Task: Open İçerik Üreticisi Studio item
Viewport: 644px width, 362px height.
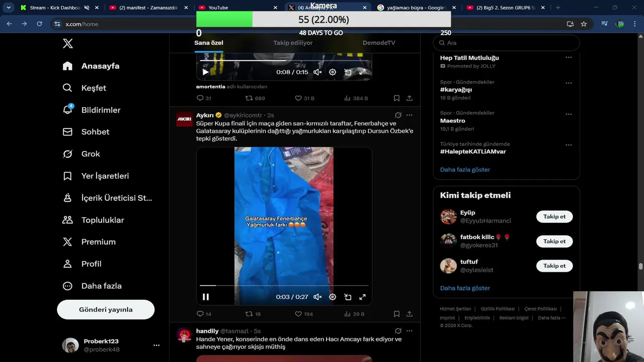Action: [x=107, y=198]
